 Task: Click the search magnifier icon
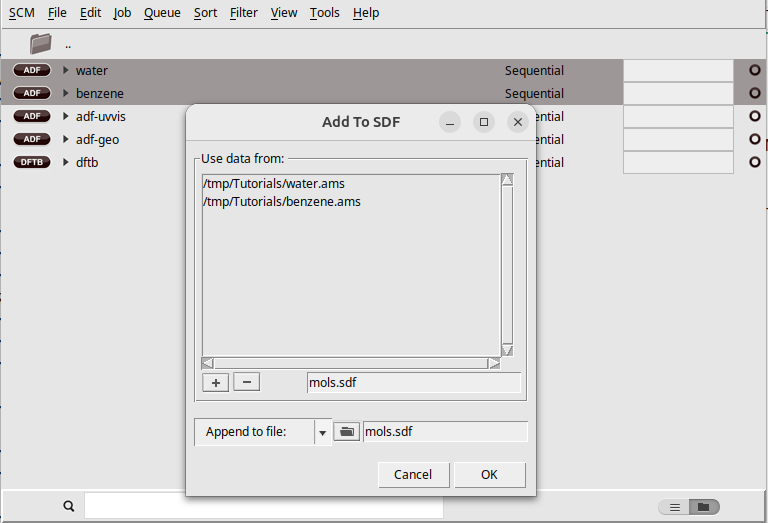click(x=69, y=507)
